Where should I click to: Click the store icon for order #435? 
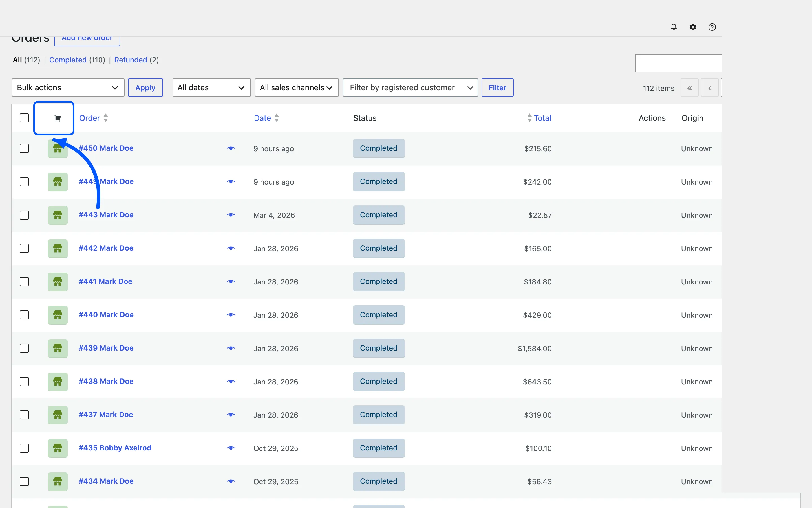(x=58, y=448)
